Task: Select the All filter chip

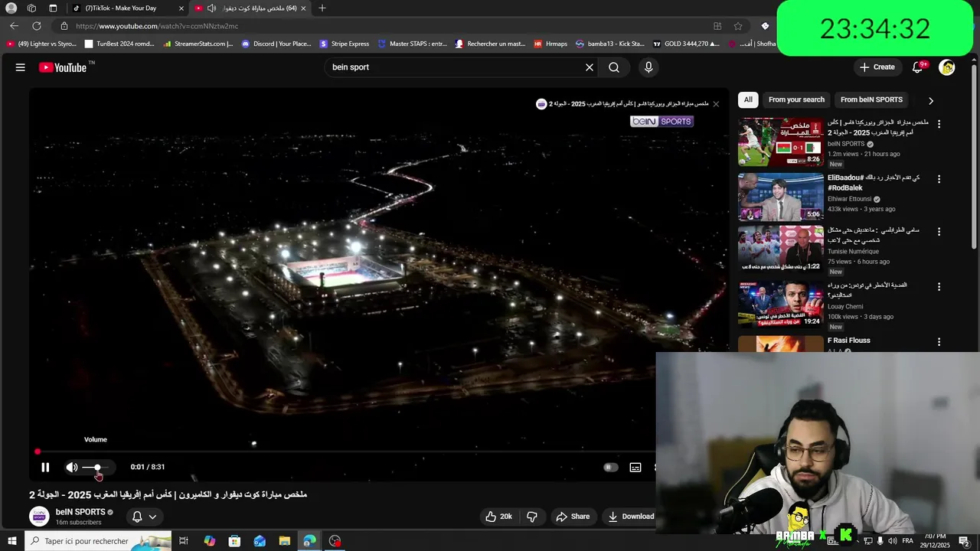Action: [x=748, y=99]
